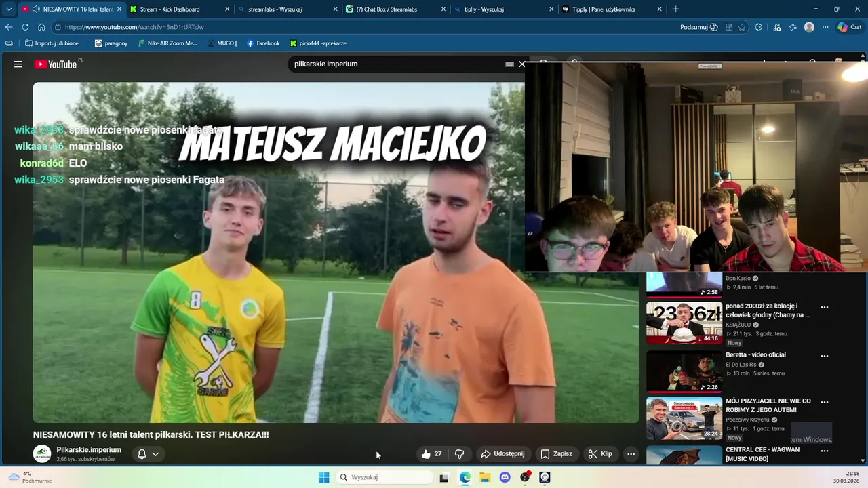Viewport: 868px width, 488px height.
Task: Open options for ponad 2000zł kolację video
Action: [x=825, y=307]
